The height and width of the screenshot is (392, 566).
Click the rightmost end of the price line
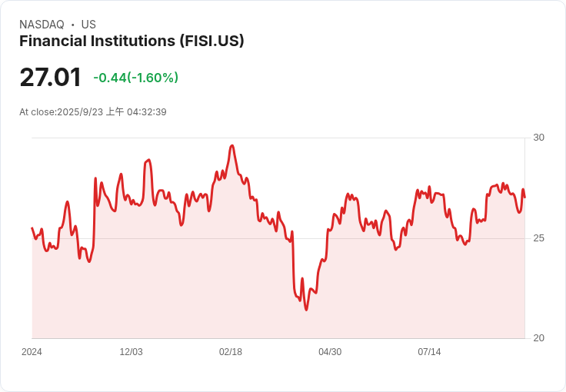524,198
